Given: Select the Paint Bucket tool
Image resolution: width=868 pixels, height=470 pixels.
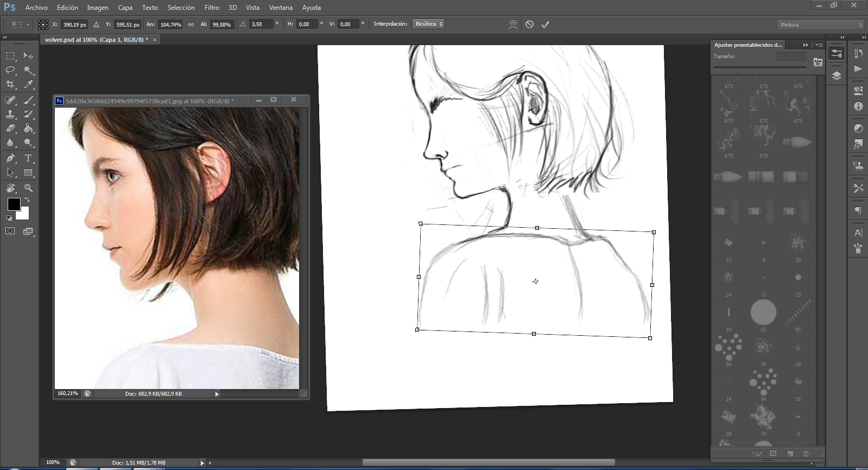Looking at the screenshot, I should click(x=28, y=128).
